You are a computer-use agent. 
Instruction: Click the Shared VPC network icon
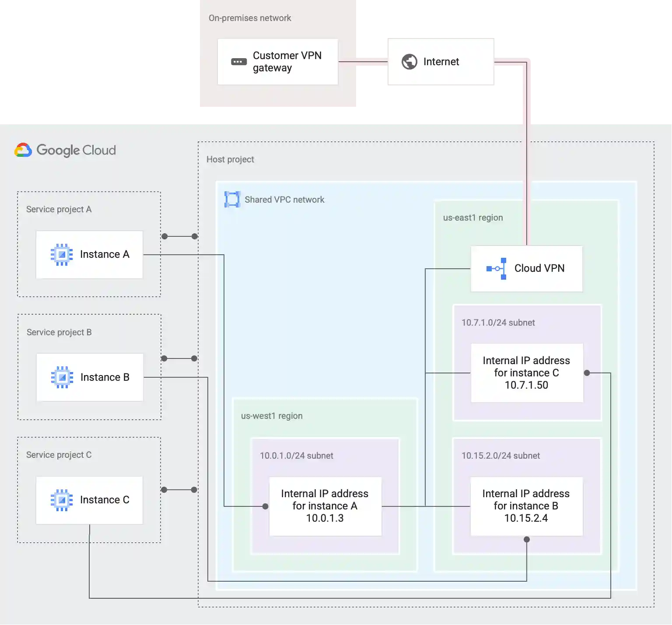232,199
